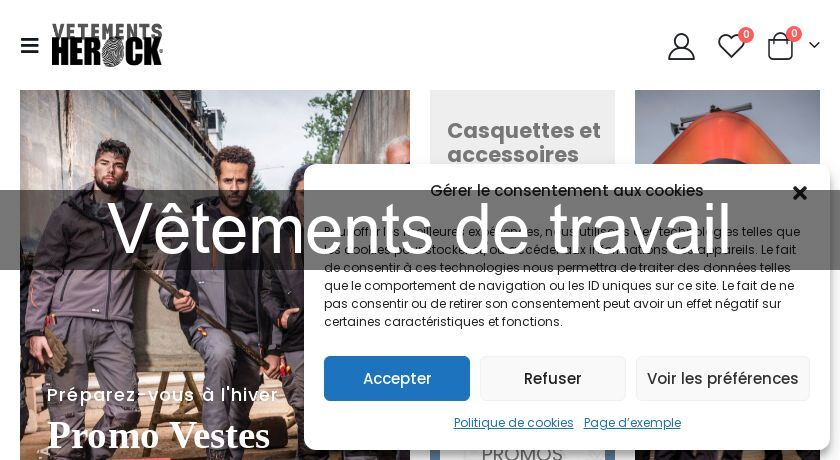Click the Promo Vestes banner heading
840x460 pixels.
point(159,436)
